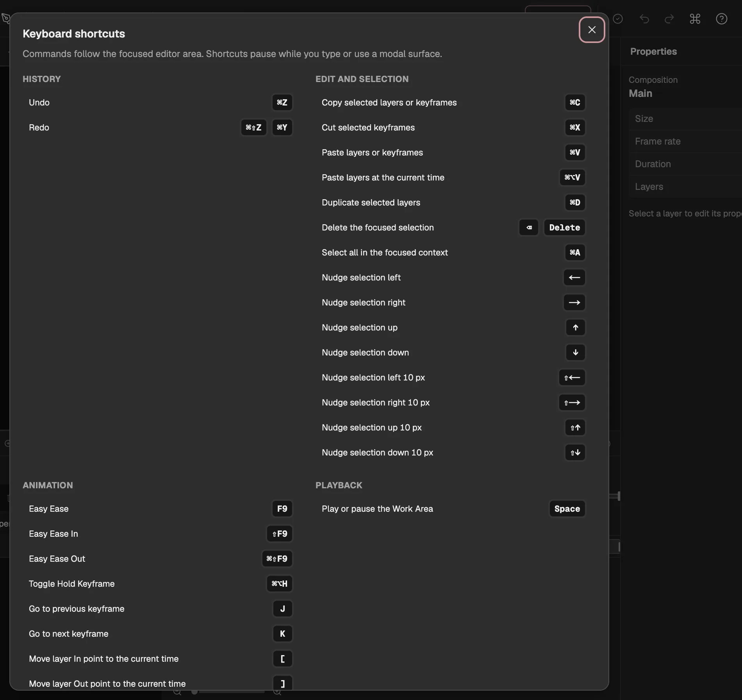Click the K badge for next keyframe
The image size is (742, 700).
point(282,634)
